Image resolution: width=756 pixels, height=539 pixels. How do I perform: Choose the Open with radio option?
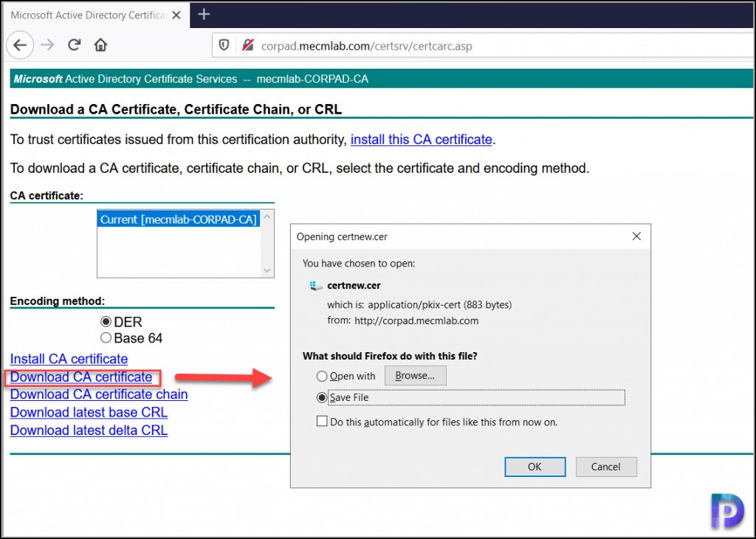point(322,376)
